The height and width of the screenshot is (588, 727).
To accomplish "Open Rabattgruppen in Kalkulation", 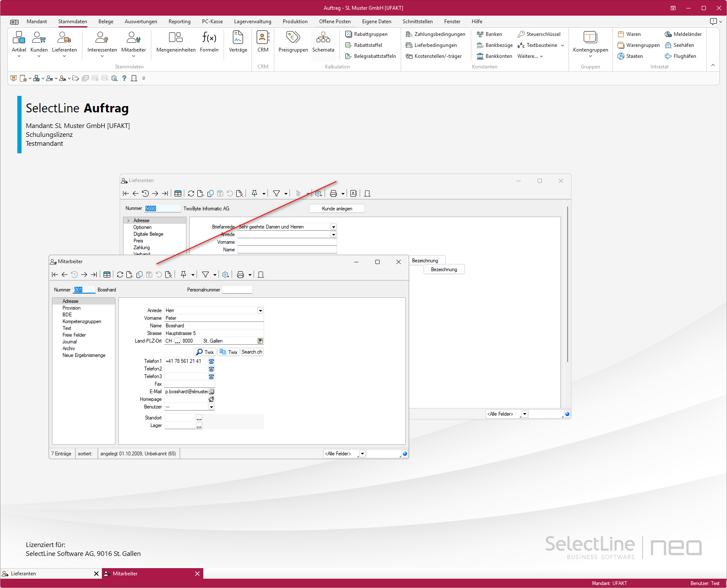I will pos(366,34).
